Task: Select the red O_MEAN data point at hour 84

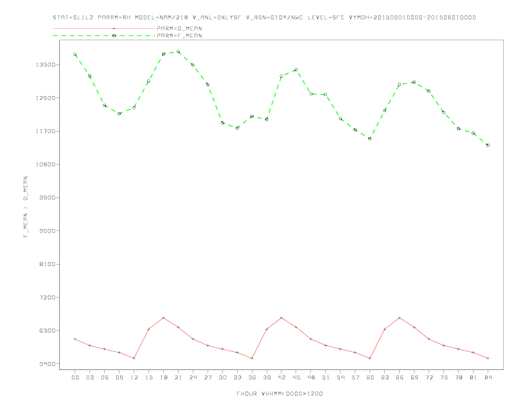Action: [488, 358]
